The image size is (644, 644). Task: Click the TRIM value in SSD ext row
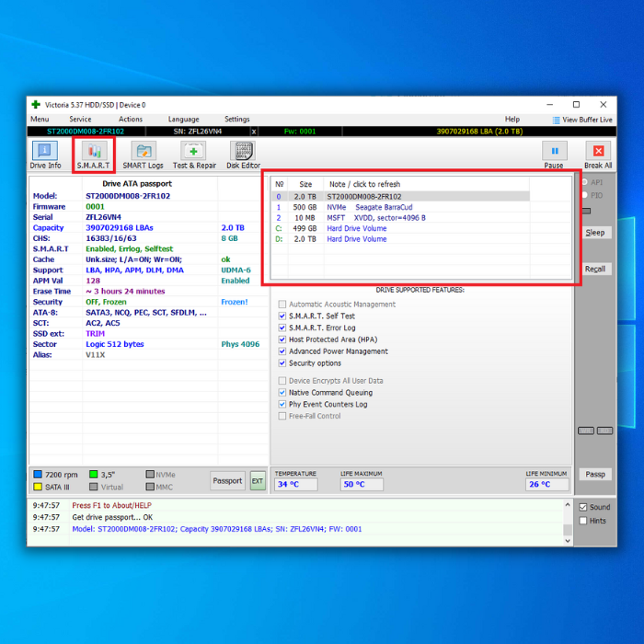coord(96,334)
